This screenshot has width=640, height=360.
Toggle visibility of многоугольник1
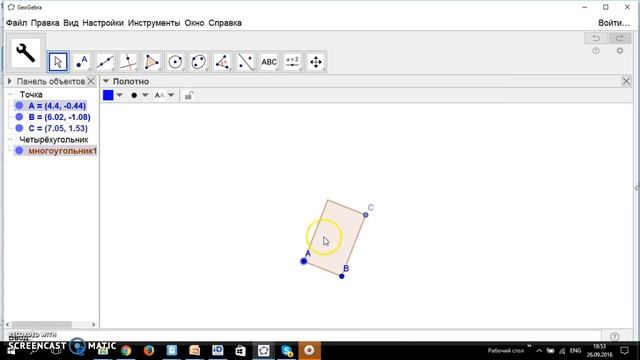coord(19,151)
